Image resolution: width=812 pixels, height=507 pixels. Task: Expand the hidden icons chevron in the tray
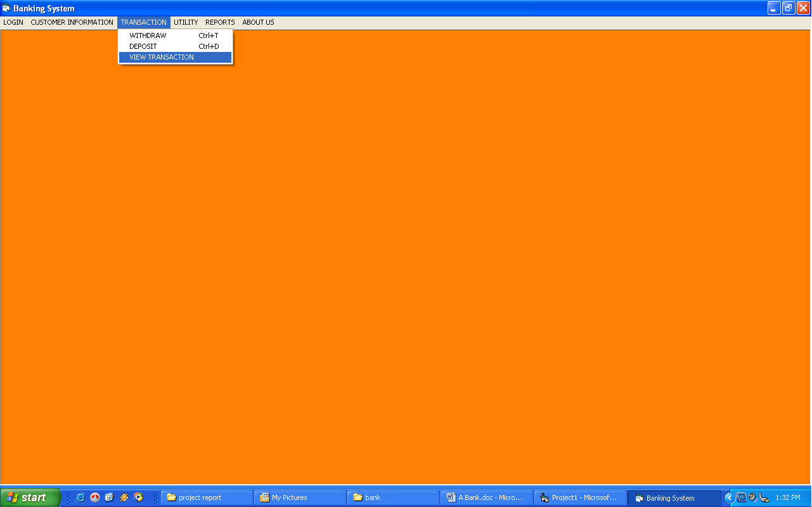(x=729, y=497)
